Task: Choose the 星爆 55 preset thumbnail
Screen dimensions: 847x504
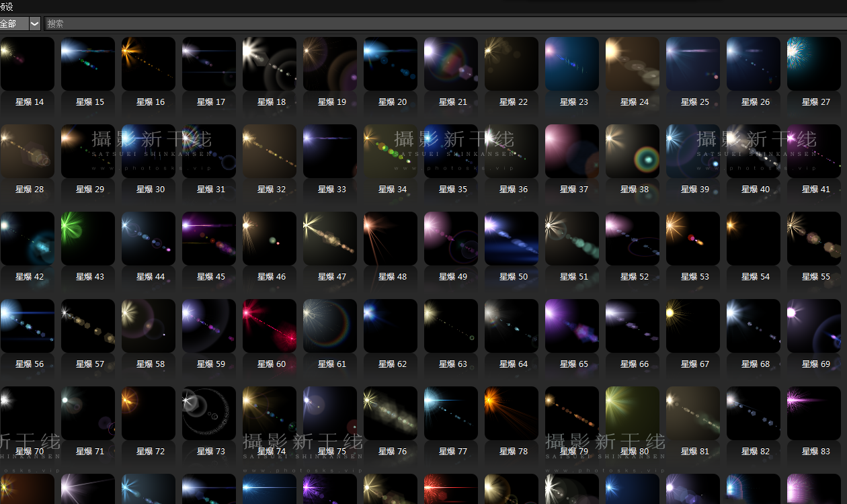Action: coord(814,239)
